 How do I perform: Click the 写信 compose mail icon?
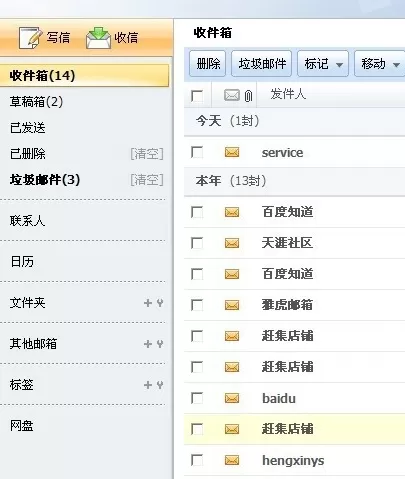click(x=30, y=38)
